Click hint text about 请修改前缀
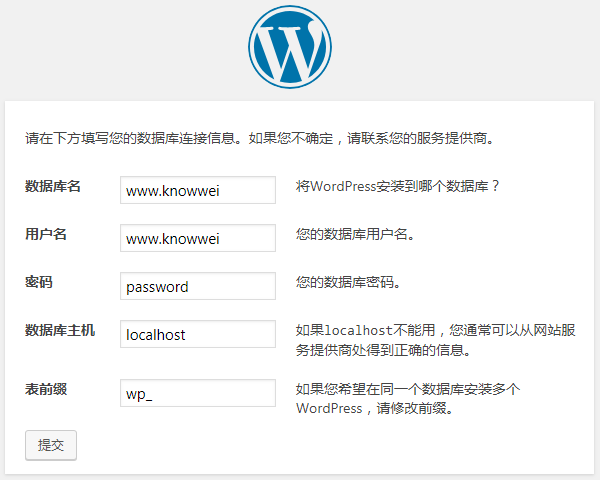 [408, 399]
